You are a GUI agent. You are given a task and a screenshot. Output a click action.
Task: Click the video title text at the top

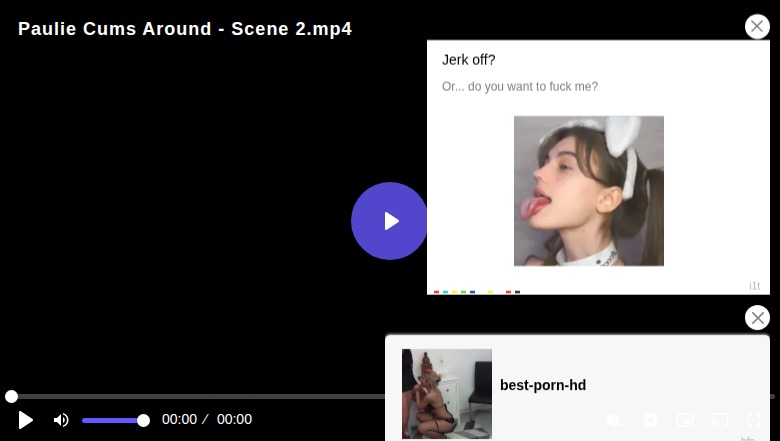pos(185,29)
